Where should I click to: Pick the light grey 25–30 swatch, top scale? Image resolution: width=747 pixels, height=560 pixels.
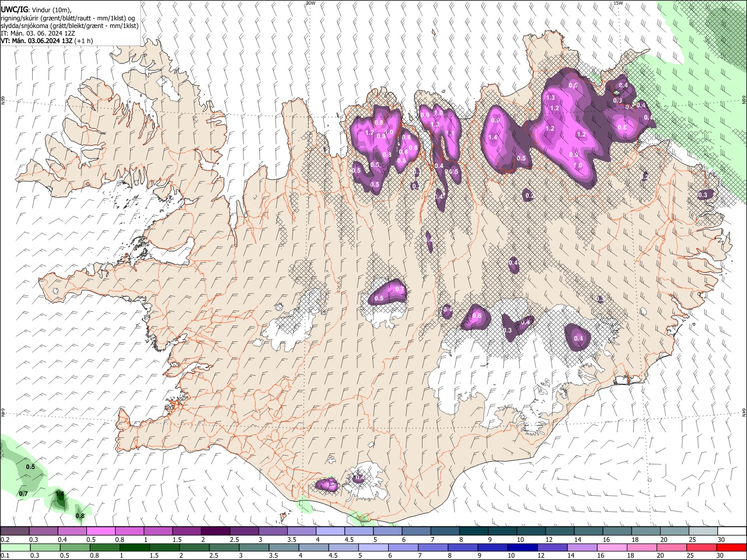[703, 531]
